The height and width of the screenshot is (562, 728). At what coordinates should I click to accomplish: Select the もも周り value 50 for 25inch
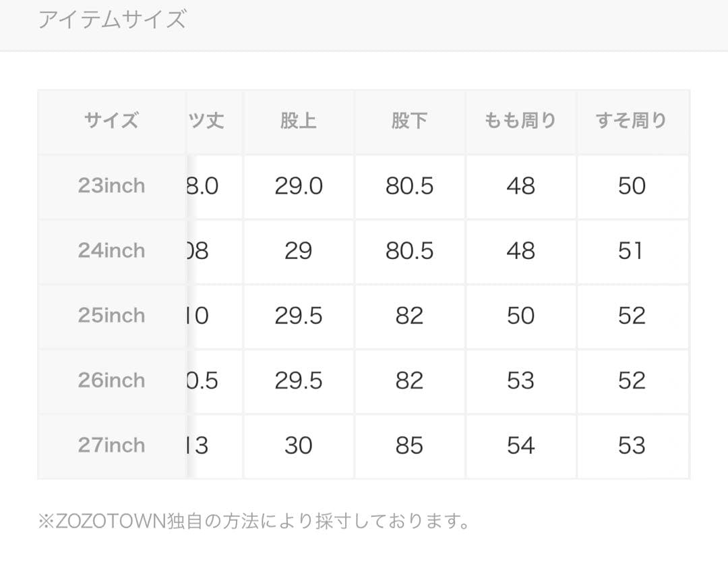click(x=520, y=315)
